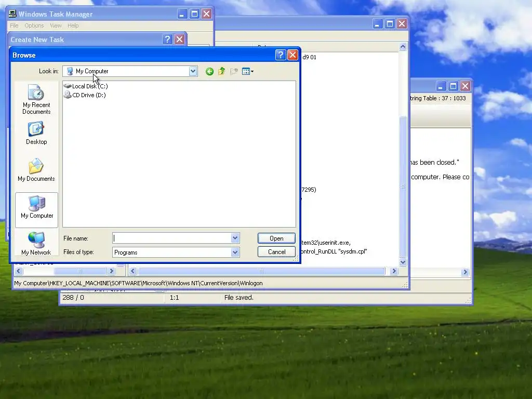Minimize the Windows Task Manager window

click(182, 14)
